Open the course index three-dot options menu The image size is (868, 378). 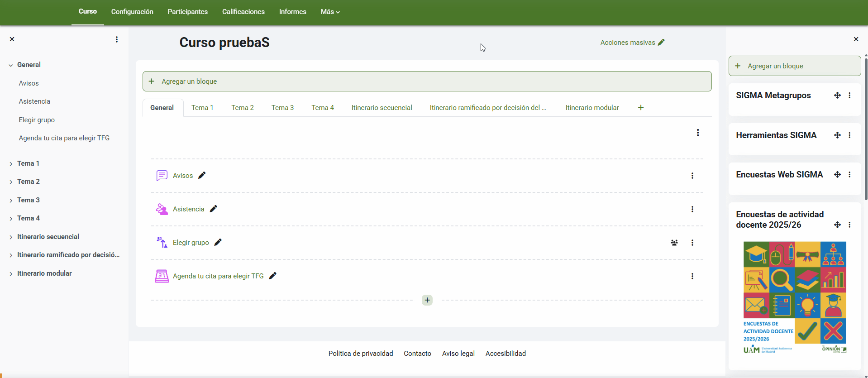coord(117,39)
